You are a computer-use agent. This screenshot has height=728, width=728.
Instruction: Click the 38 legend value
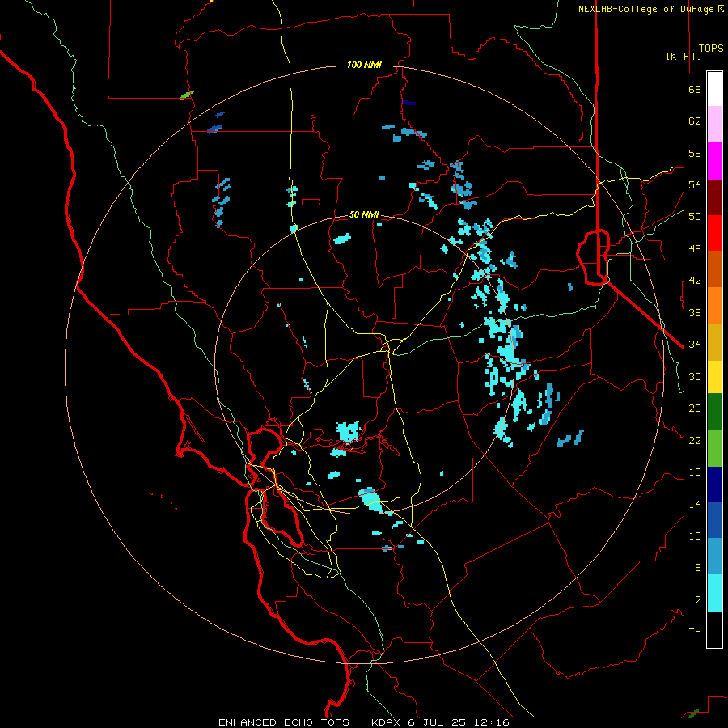click(x=695, y=312)
